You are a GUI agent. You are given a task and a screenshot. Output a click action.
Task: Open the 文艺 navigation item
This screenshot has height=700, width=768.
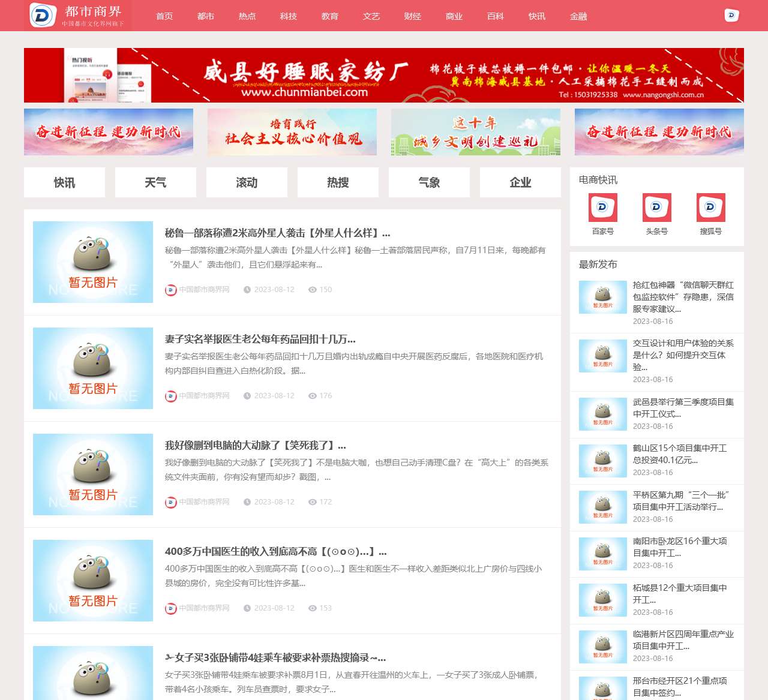coord(371,16)
